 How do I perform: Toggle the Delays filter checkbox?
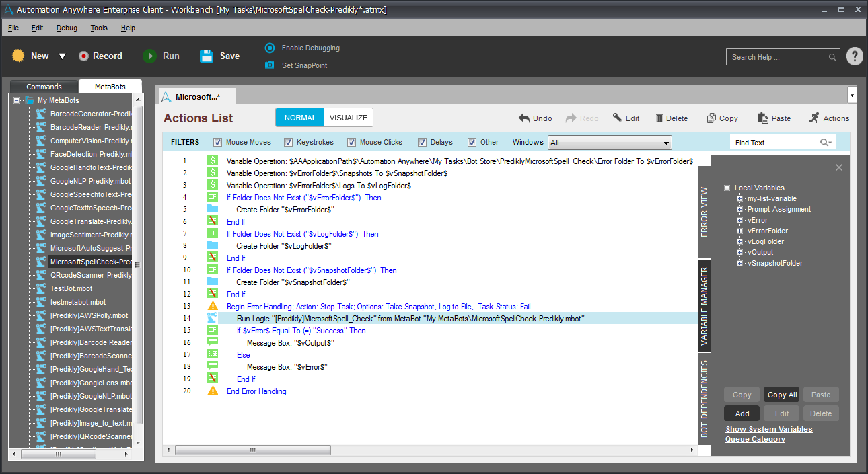pos(422,142)
